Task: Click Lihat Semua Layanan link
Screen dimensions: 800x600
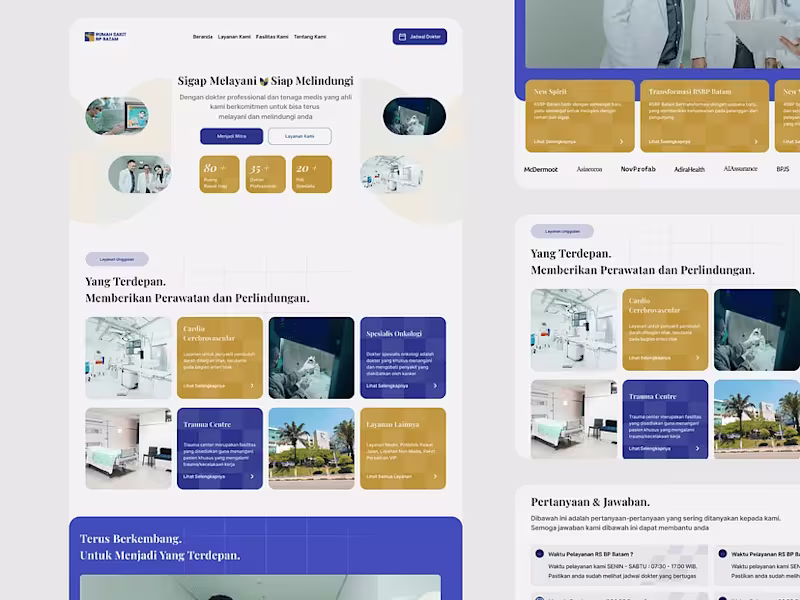Action: click(x=389, y=477)
